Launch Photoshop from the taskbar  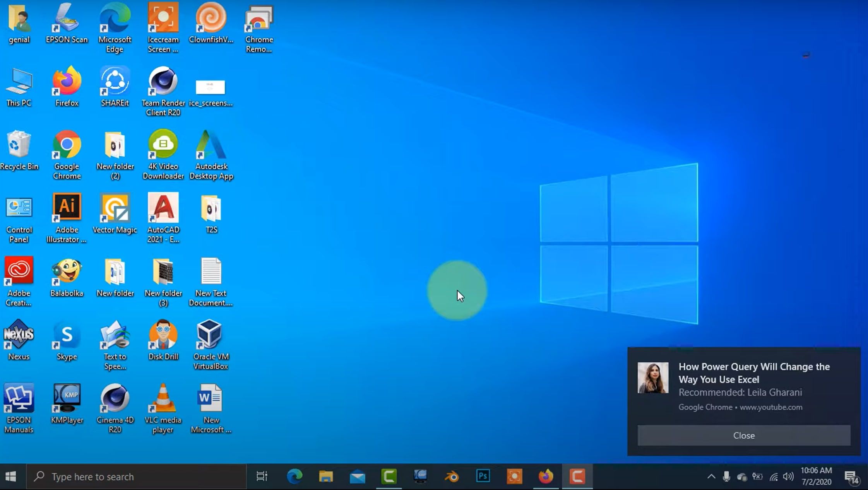483,476
